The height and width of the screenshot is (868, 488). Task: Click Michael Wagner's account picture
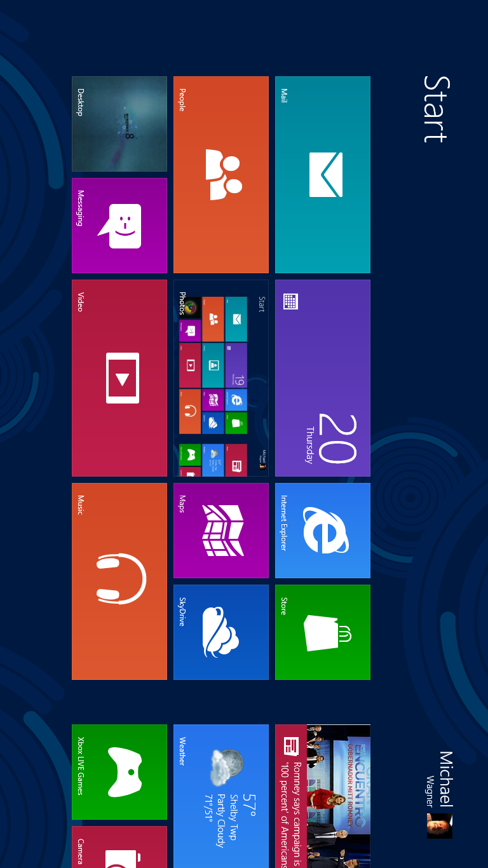coord(440,826)
